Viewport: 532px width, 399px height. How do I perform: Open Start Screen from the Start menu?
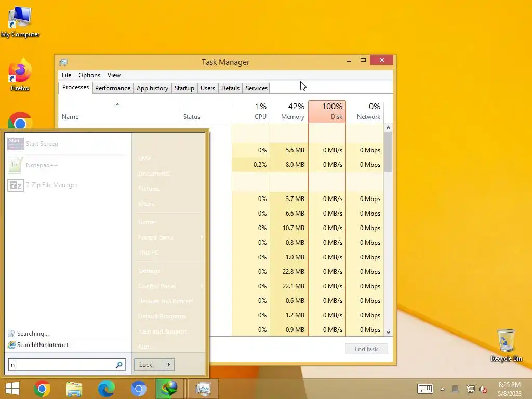click(x=66, y=144)
